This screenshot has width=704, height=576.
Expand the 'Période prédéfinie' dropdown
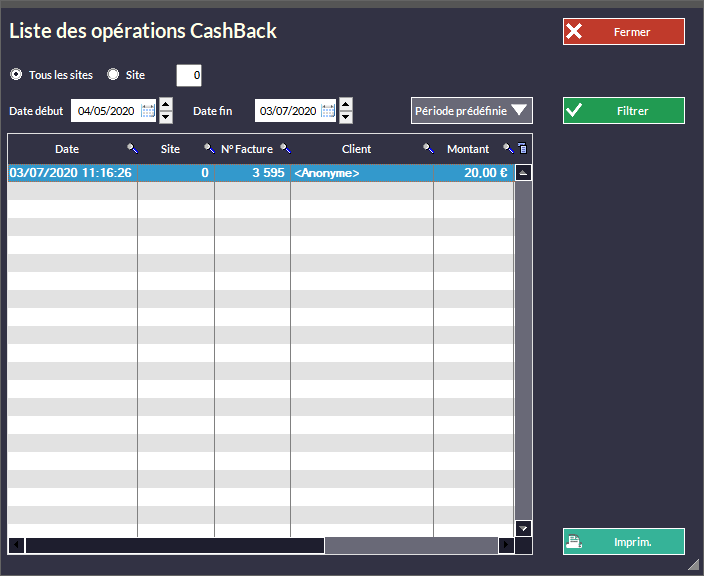point(471,111)
